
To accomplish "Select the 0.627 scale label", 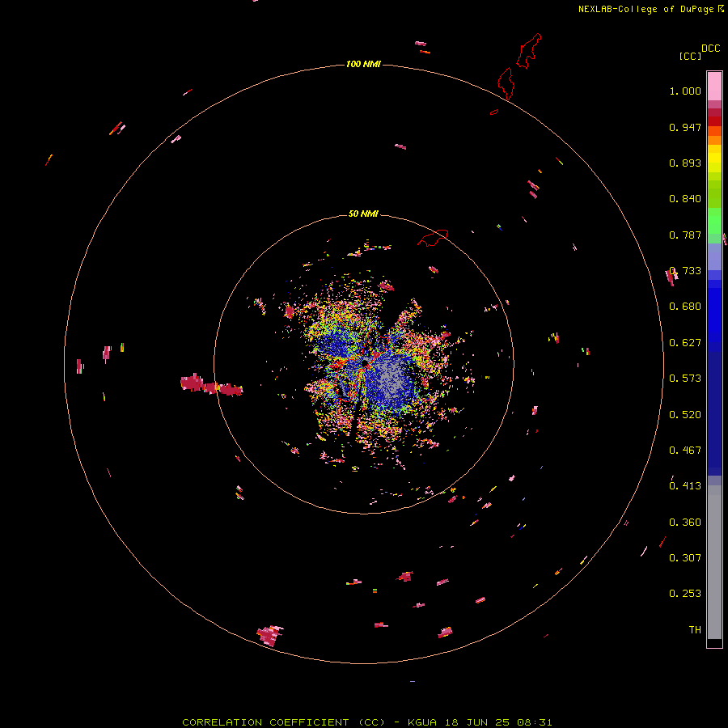I will 685,343.
